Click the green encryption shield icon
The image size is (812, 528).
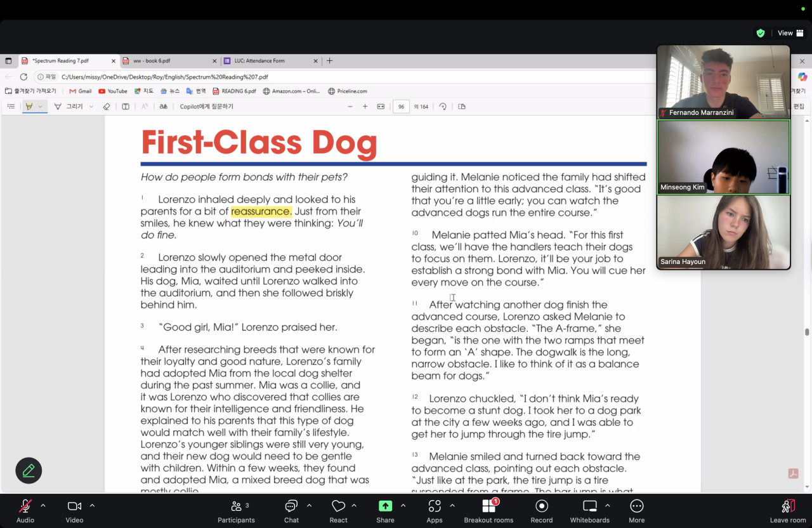761,33
